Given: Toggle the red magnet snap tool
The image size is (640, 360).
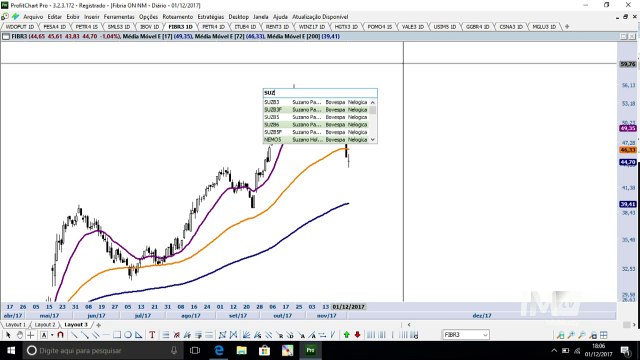Looking at the screenshot, I should (60, 335).
